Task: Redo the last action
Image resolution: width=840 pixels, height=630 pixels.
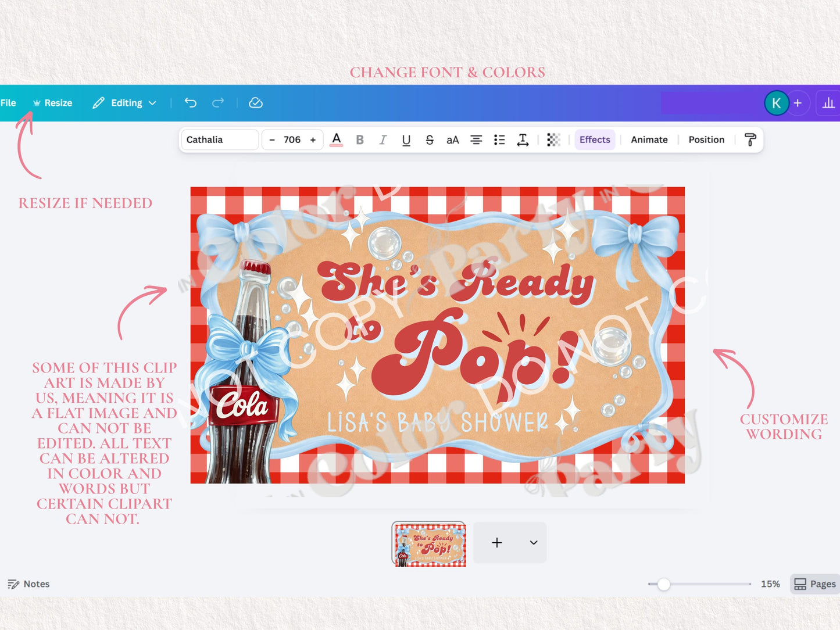Action: coord(218,103)
